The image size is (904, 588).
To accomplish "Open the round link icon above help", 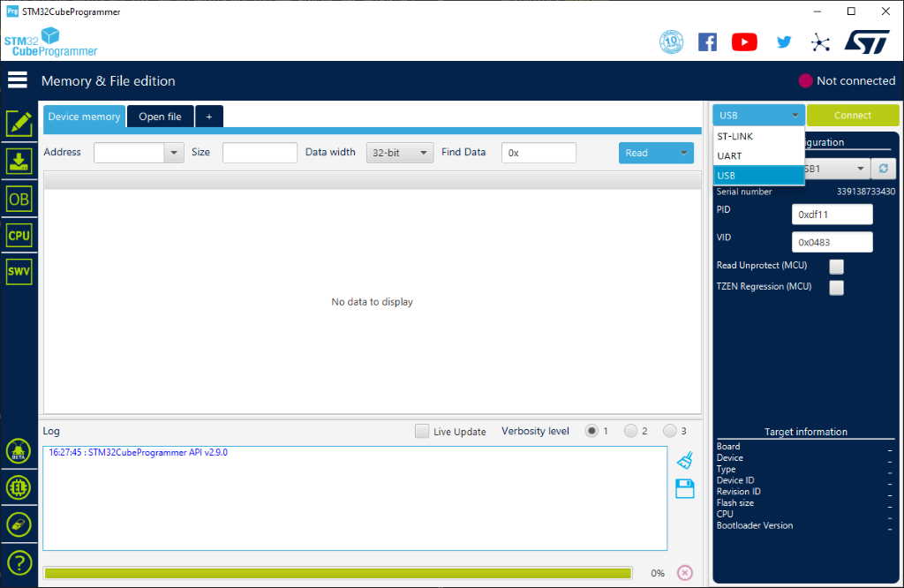I will 19,524.
